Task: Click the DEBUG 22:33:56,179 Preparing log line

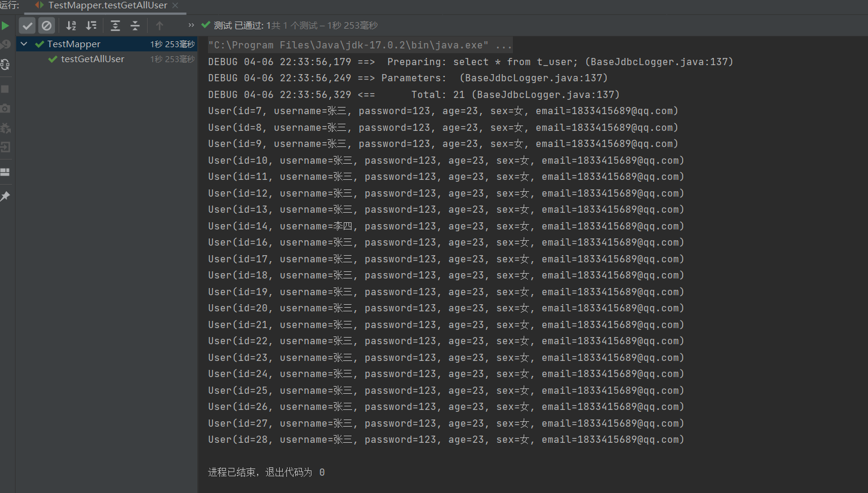Action: pos(470,62)
